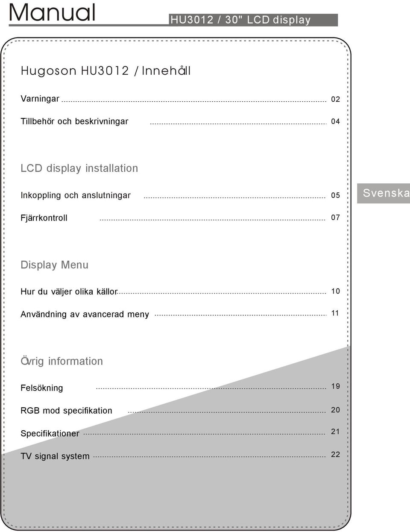Image resolution: width=410 pixels, height=532 pixels.
Task: Select Användning av avancerad meny entry
Action: 85,314
